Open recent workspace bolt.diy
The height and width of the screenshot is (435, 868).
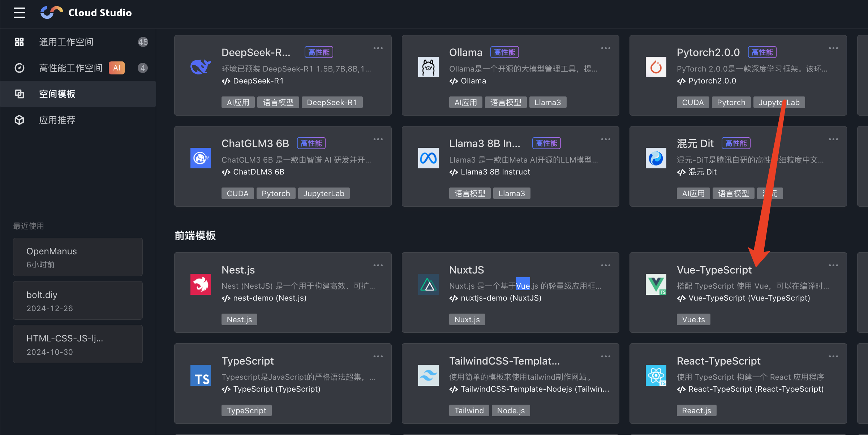pyautogui.click(x=78, y=301)
